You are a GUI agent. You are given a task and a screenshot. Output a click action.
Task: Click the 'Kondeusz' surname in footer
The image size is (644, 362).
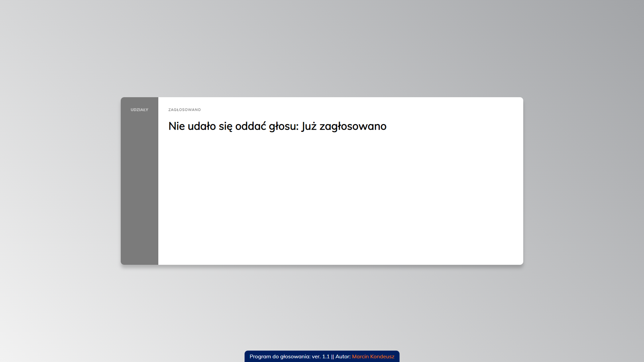click(382, 357)
